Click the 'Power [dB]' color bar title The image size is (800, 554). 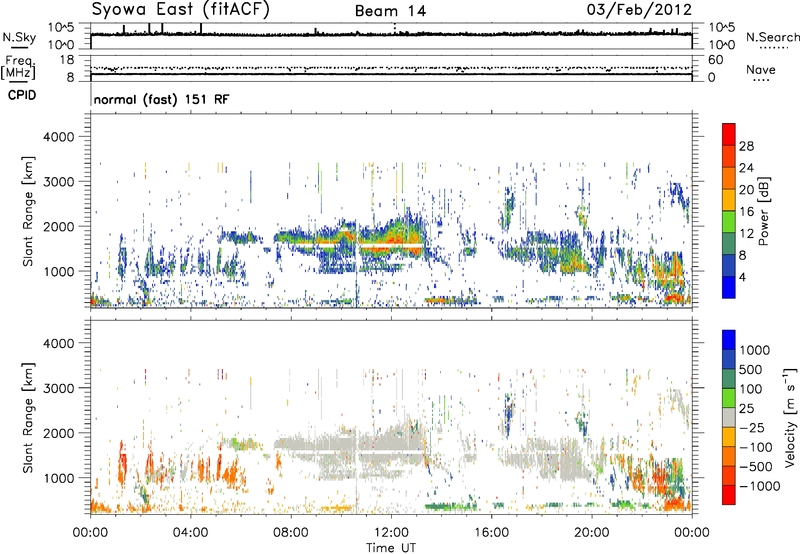click(763, 211)
